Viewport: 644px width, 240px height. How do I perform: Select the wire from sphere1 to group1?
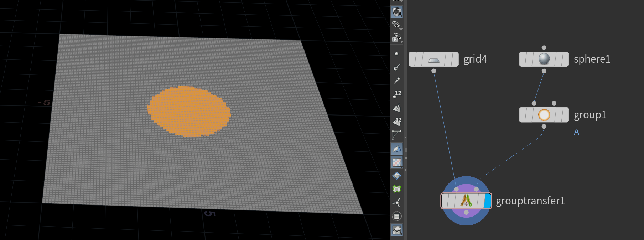tap(539, 87)
